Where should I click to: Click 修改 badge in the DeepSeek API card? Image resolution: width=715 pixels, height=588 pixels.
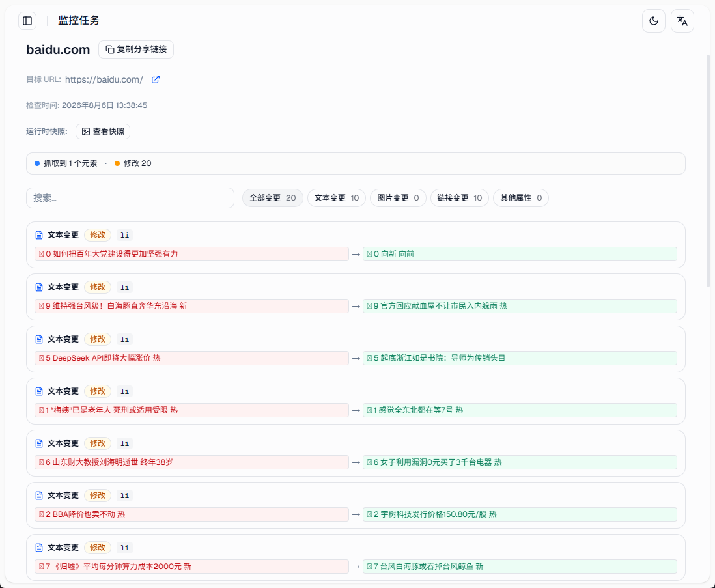click(98, 339)
